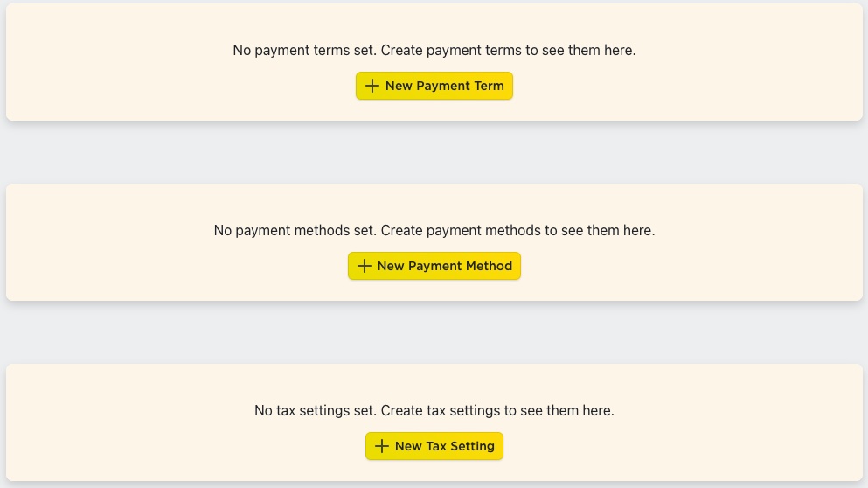The width and height of the screenshot is (868, 488).
Task: Select 'Create payment terms to see them here' sentence
Action: [x=508, y=51]
